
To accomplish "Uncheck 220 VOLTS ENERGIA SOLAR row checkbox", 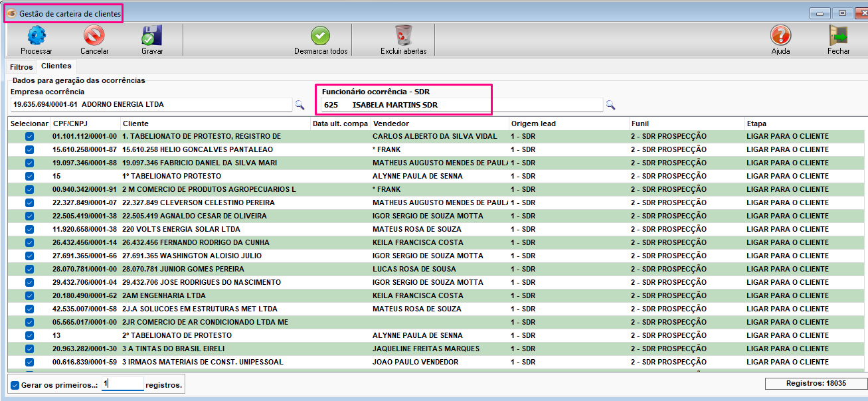I will coord(29,229).
